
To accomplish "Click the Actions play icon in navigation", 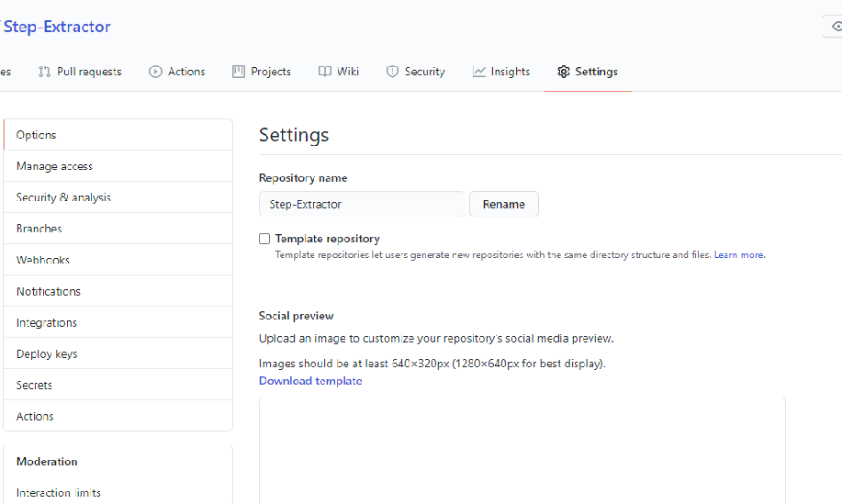I will tap(155, 72).
